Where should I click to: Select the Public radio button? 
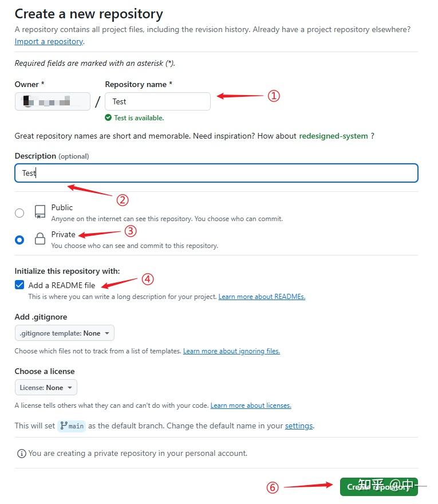(19, 212)
